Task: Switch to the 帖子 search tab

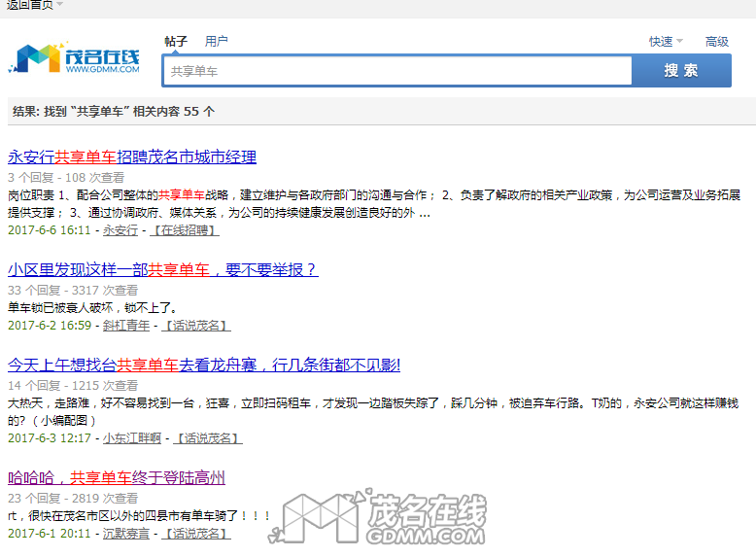Action: 176,42
